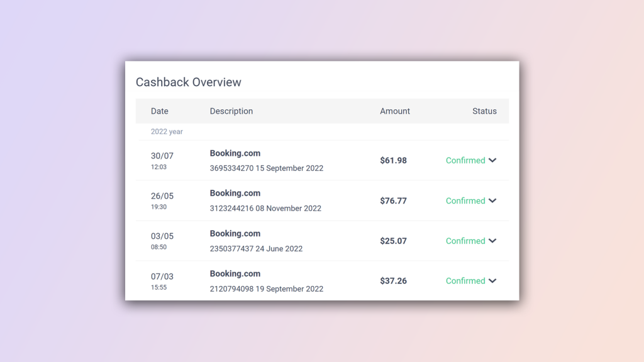Sort by the Status column header
644x362 pixels.
pos(484,111)
